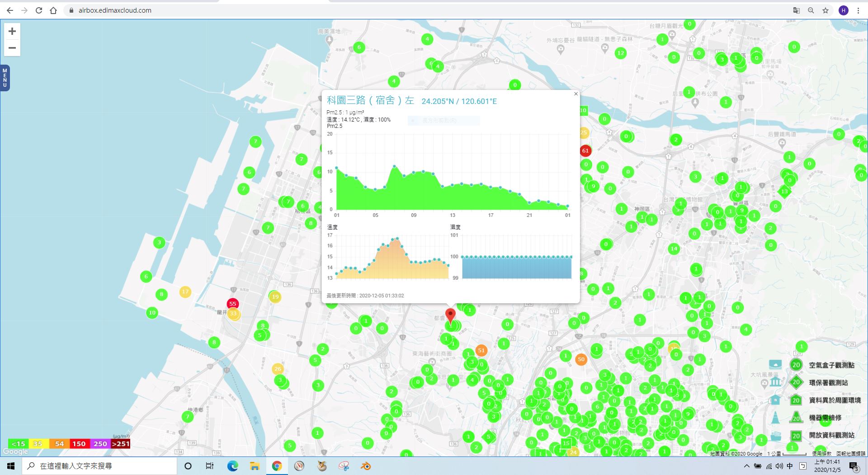Click the taskbar search box
868x475 pixels.
[x=99, y=466]
